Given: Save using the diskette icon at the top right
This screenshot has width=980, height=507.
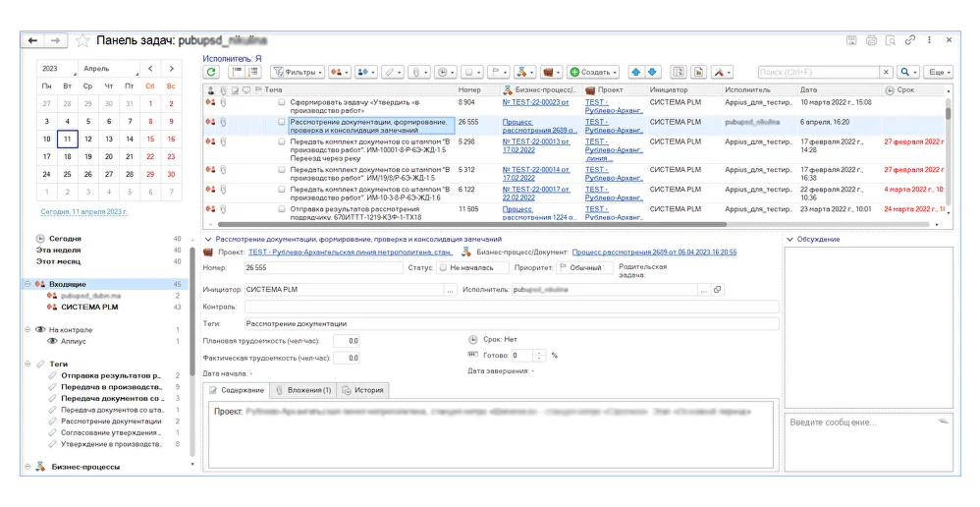Looking at the screenshot, I should click(x=851, y=40).
